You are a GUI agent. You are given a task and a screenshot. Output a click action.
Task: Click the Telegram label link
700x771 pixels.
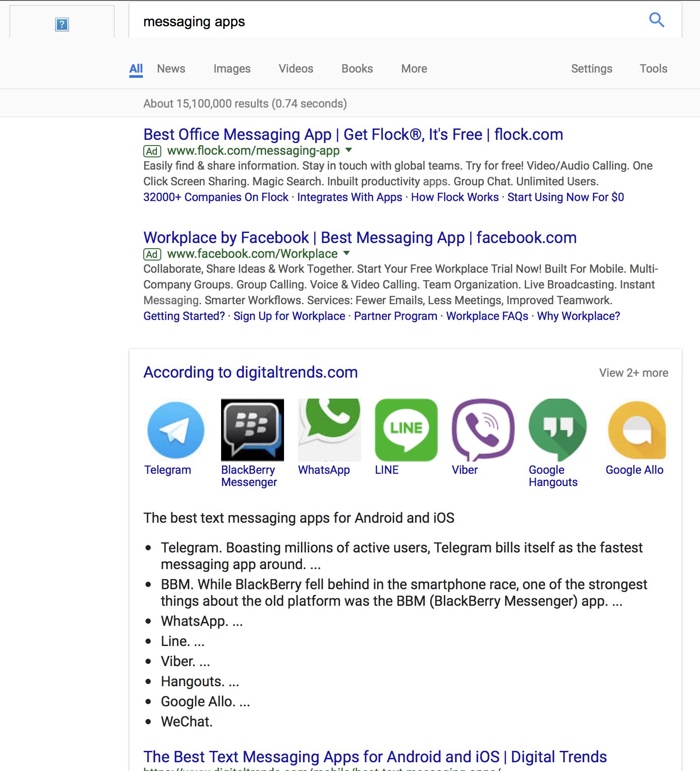click(x=168, y=470)
